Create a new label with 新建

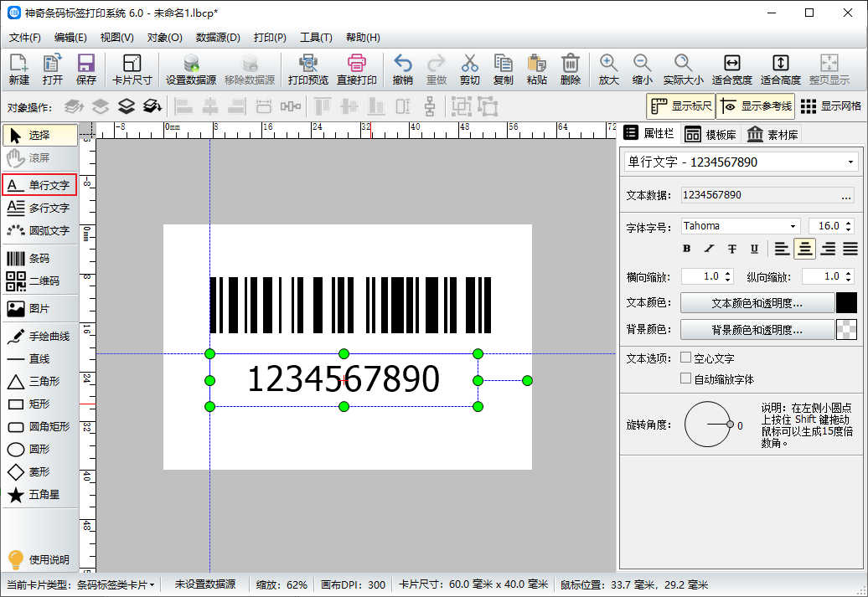pyautogui.click(x=18, y=69)
